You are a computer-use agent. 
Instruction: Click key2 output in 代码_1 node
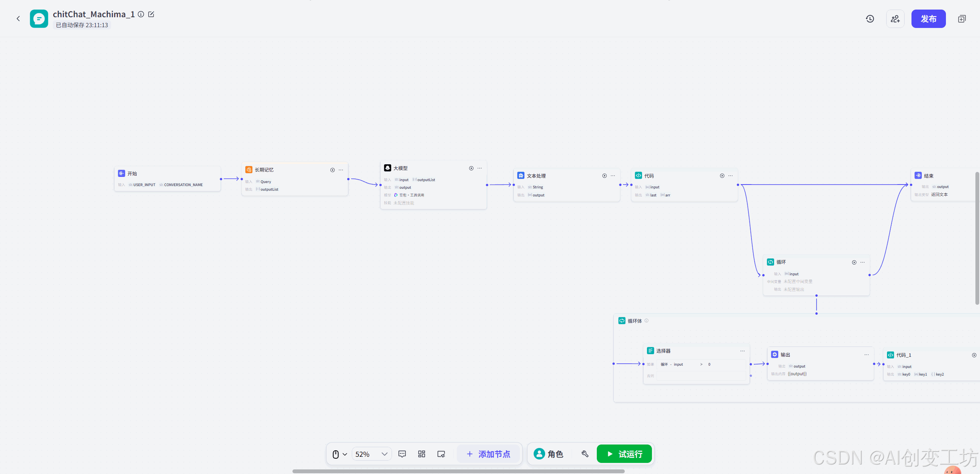coord(940,374)
